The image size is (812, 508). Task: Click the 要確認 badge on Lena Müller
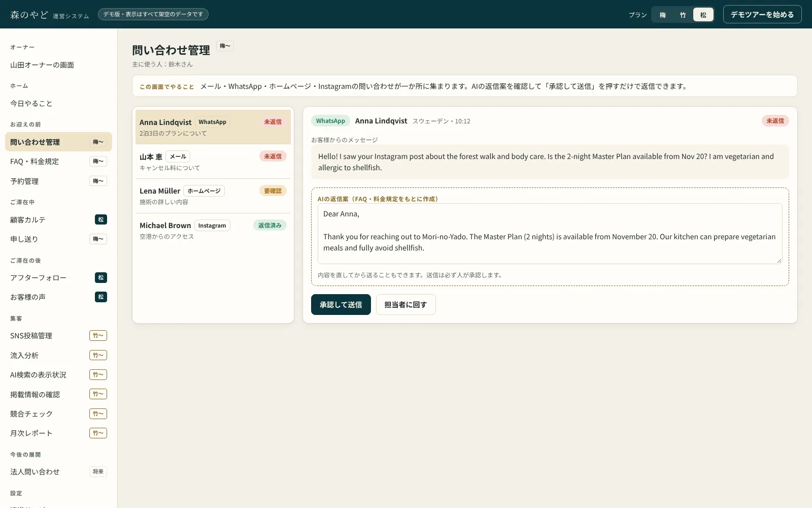click(273, 191)
